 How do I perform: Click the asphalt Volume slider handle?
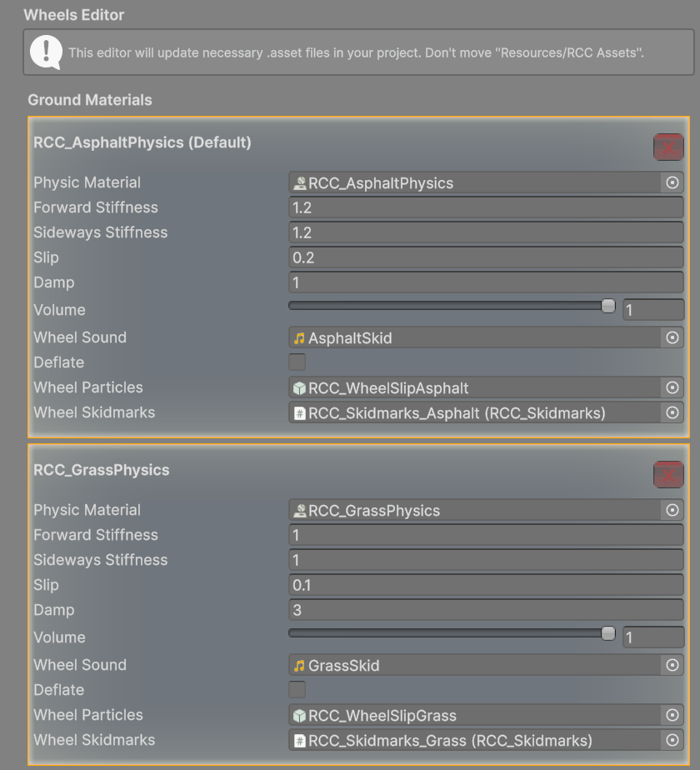coord(608,306)
